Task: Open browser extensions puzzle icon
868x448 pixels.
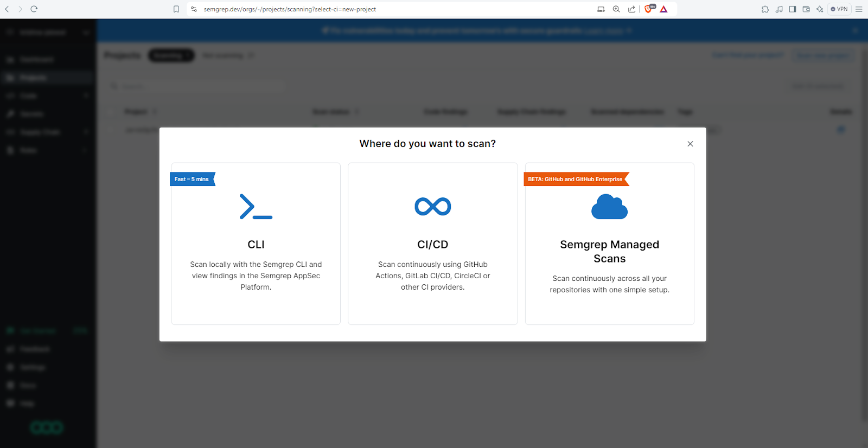Action: (765, 9)
